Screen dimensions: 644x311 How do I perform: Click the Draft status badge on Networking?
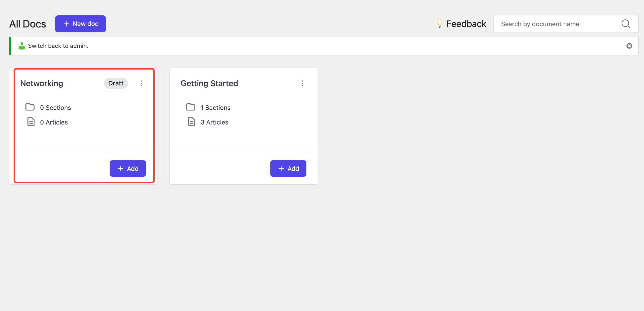click(116, 83)
